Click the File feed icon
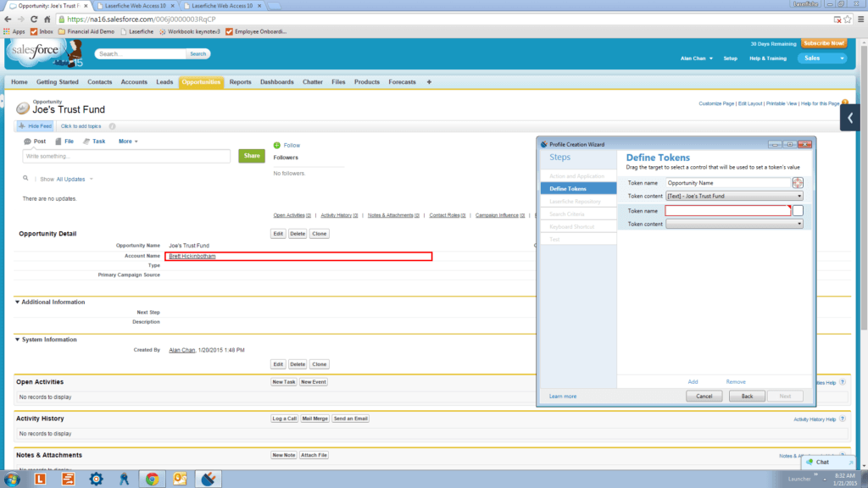 58,141
